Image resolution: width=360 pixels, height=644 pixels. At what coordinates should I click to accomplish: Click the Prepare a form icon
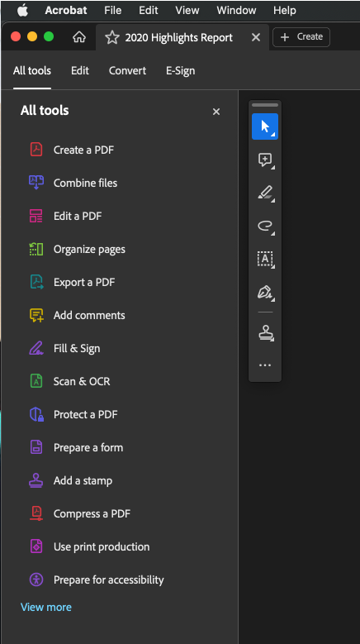point(36,447)
